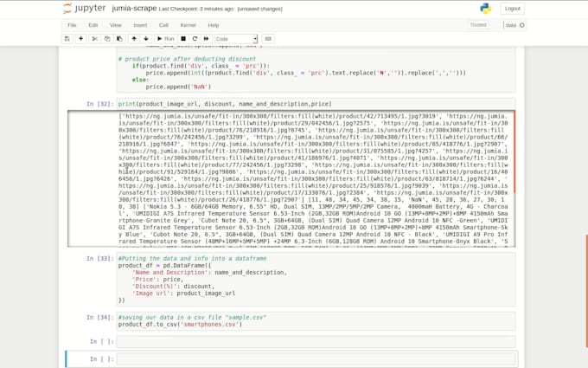
Task: Paste cells below
Action: pyautogui.click(x=119, y=39)
